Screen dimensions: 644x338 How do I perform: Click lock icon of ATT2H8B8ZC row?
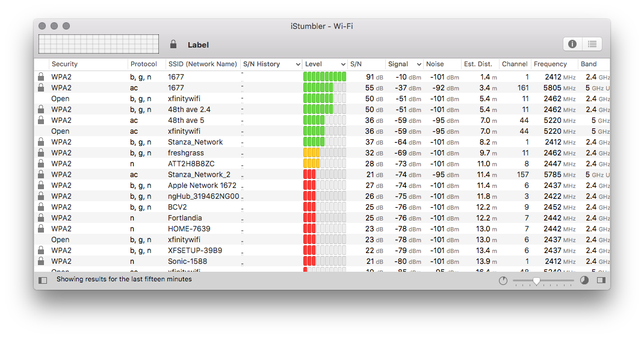click(x=41, y=163)
